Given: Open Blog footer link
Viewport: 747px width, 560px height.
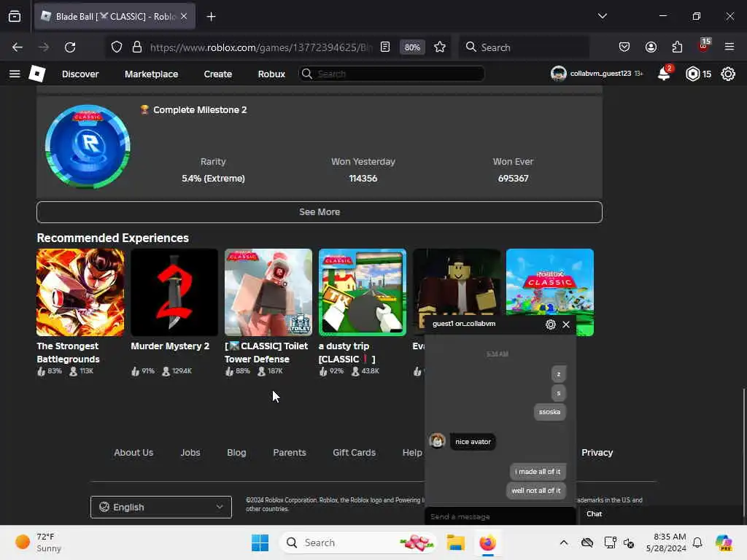Looking at the screenshot, I should tap(236, 452).
